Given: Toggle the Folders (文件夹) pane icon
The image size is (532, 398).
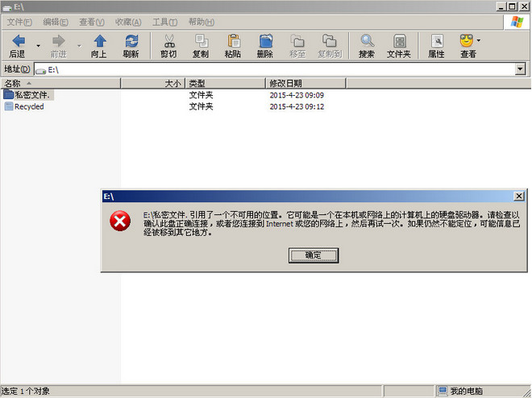Looking at the screenshot, I should [400, 41].
